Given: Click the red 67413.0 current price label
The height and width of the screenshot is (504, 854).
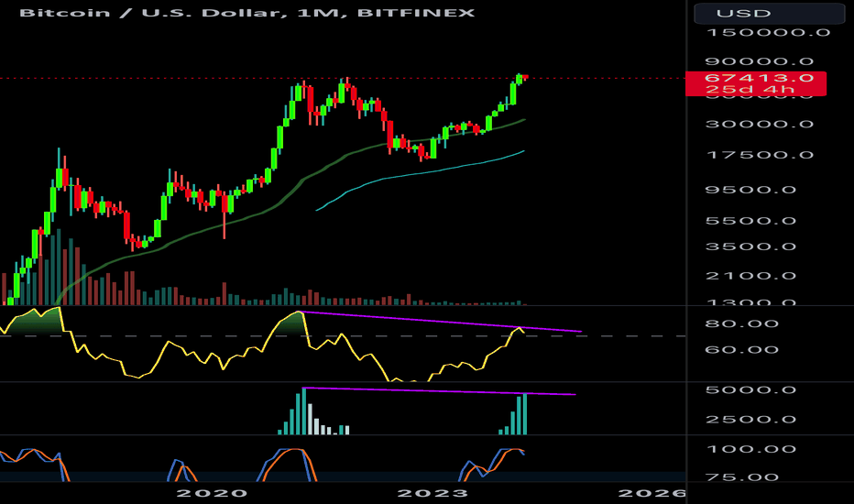Looking at the screenshot, I should [759, 78].
